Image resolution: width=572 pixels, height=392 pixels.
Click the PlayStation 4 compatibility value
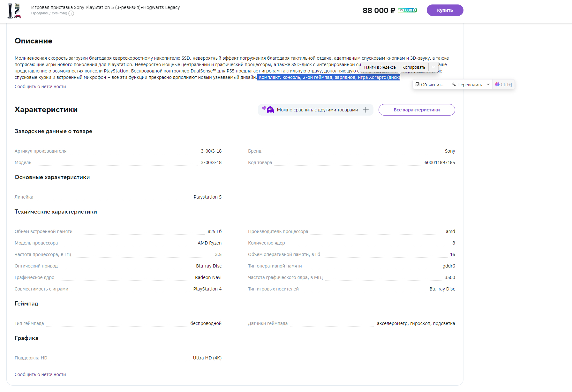207,289
